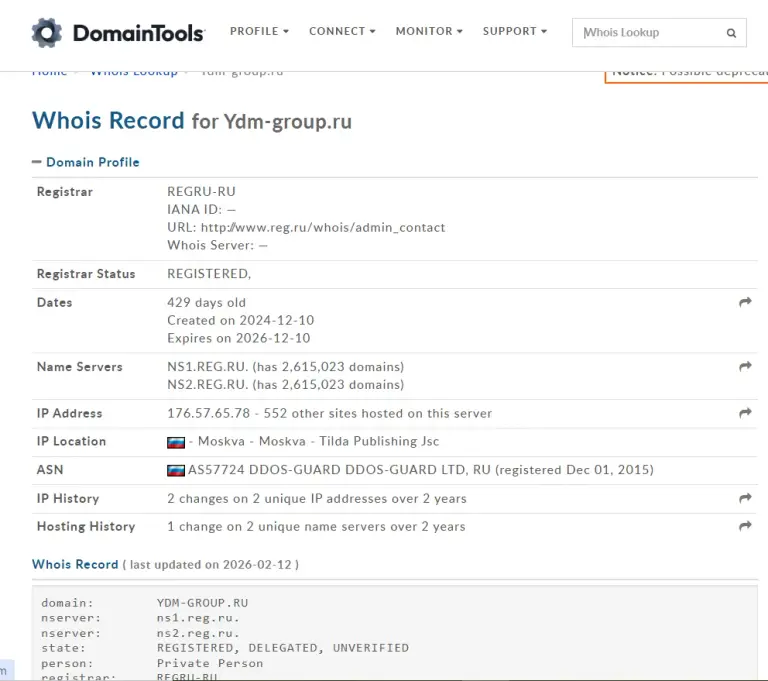Image resolution: width=768 pixels, height=681 pixels.
Task: Click the share arrow in IP History row
Action: point(745,498)
